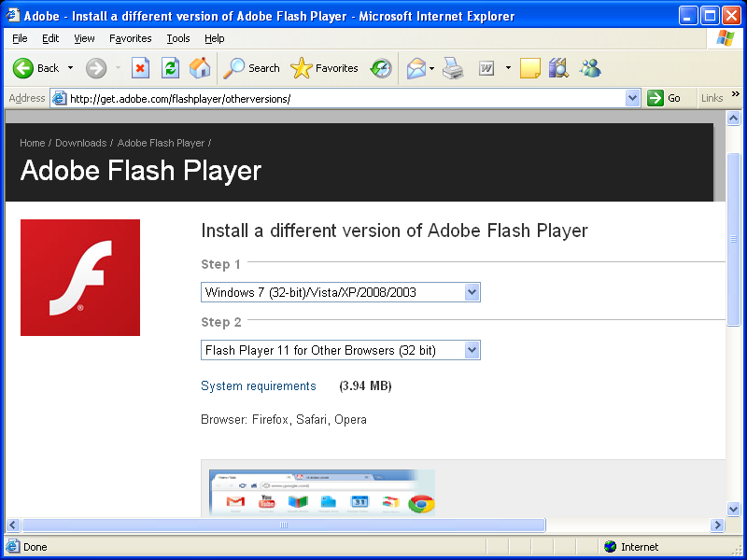Open the History clock icon
This screenshot has height=560, width=747.
point(381,68)
